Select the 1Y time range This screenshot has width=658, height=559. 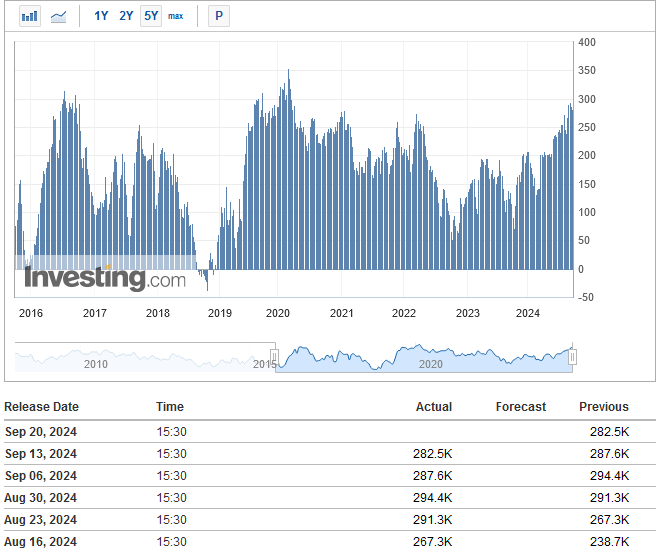(x=101, y=16)
